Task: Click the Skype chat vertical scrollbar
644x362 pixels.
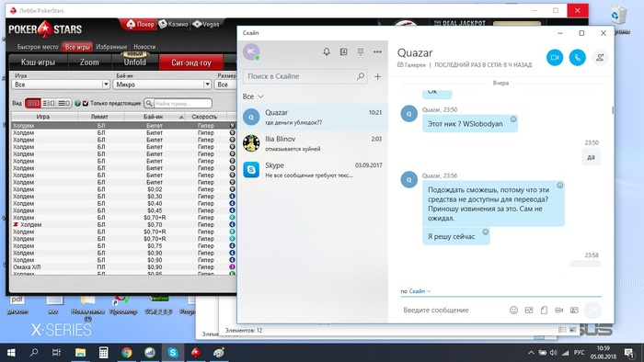Action: [613, 110]
